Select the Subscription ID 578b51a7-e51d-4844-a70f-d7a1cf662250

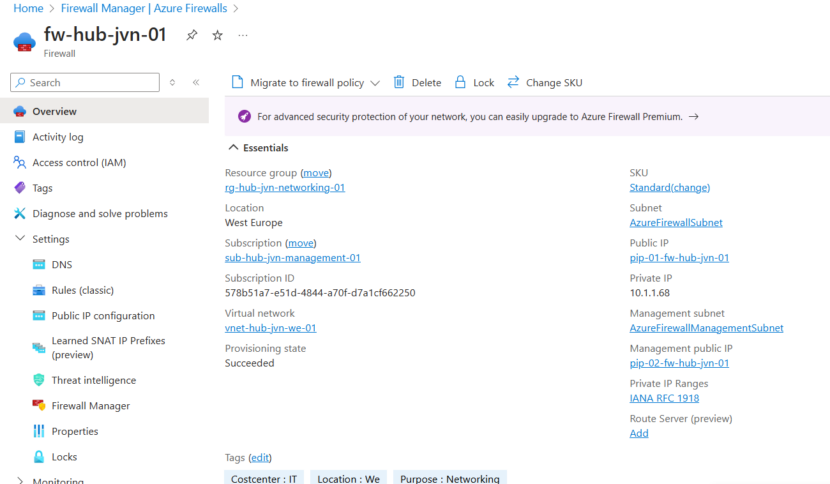pos(320,293)
